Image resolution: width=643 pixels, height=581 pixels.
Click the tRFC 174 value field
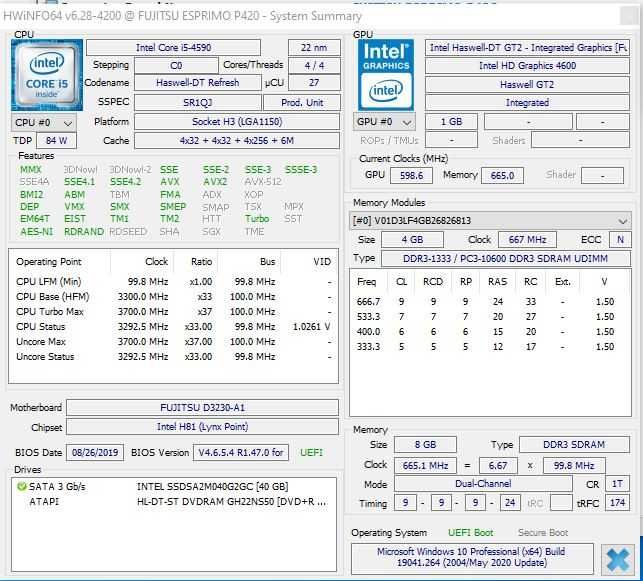(x=618, y=503)
